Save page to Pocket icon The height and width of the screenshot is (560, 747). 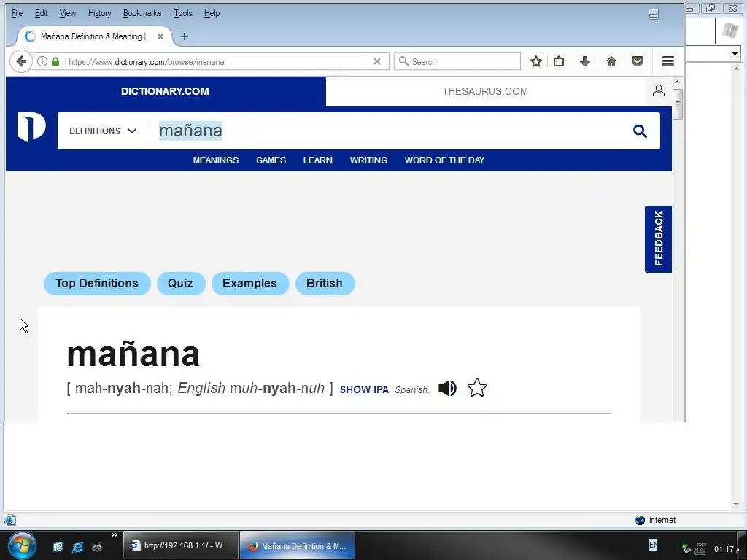click(638, 61)
